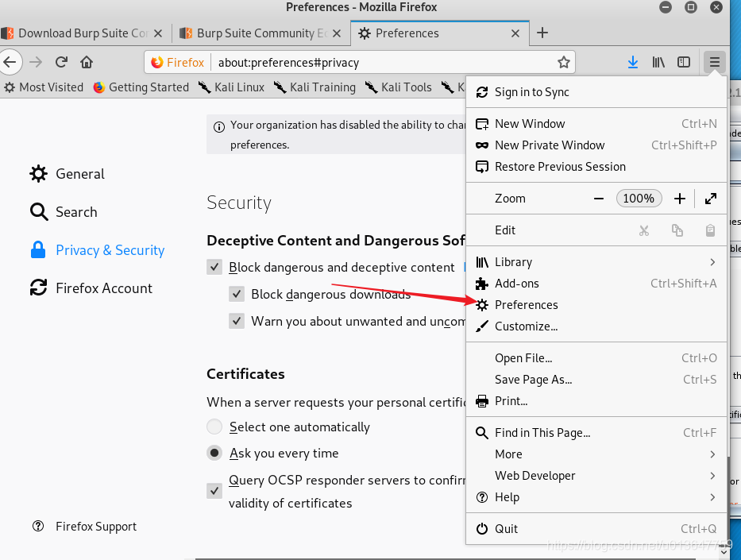
Task: Show downloads progress arrow
Action: tap(633, 62)
